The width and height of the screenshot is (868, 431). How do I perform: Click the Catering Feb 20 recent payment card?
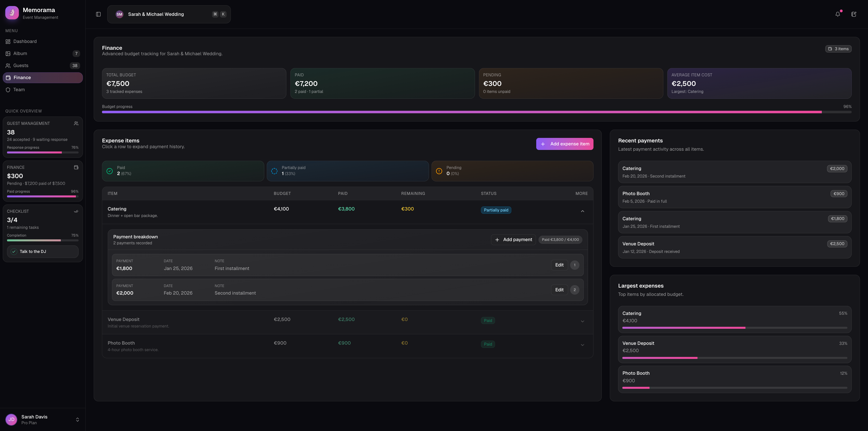coord(735,172)
